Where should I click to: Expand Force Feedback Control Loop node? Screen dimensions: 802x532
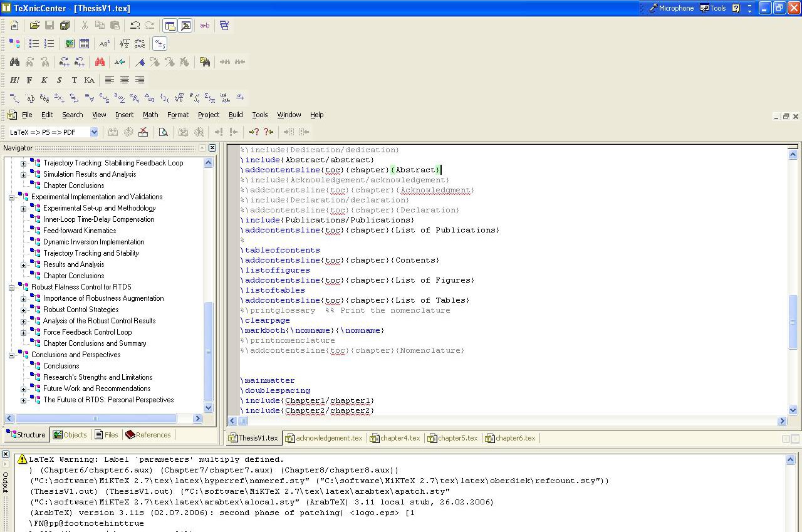coord(24,332)
